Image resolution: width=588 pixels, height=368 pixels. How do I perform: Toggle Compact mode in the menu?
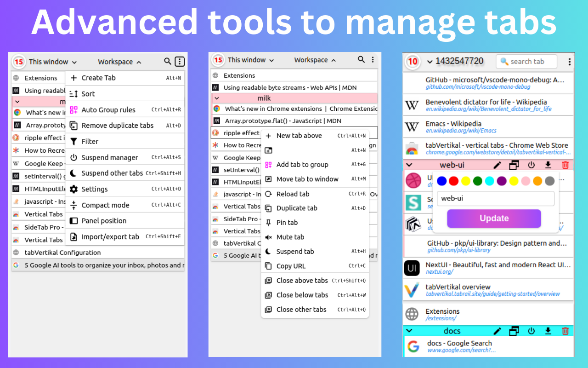(125, 205)
